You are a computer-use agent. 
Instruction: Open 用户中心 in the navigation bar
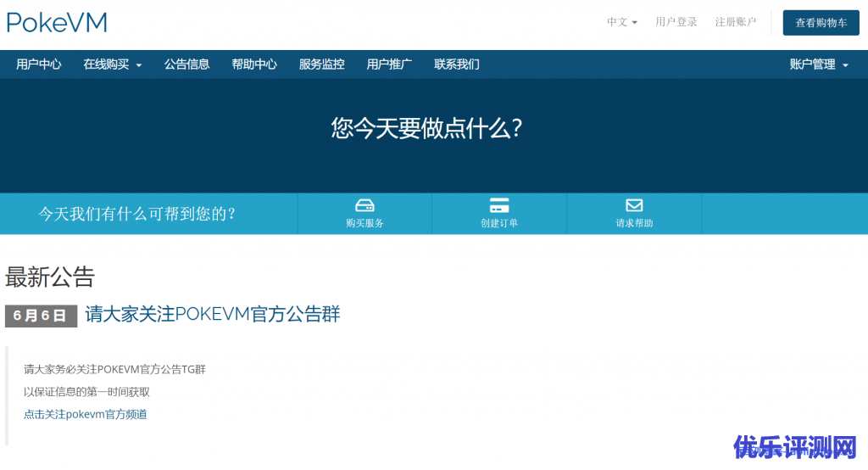pyautogui.click(x=39, y=64)
